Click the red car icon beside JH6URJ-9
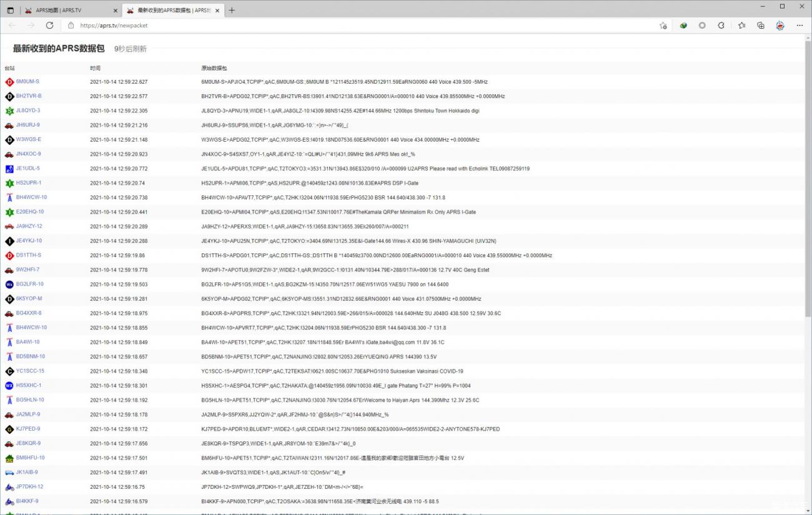Viewport: 812px width, 515px height. tap(9, 125)
